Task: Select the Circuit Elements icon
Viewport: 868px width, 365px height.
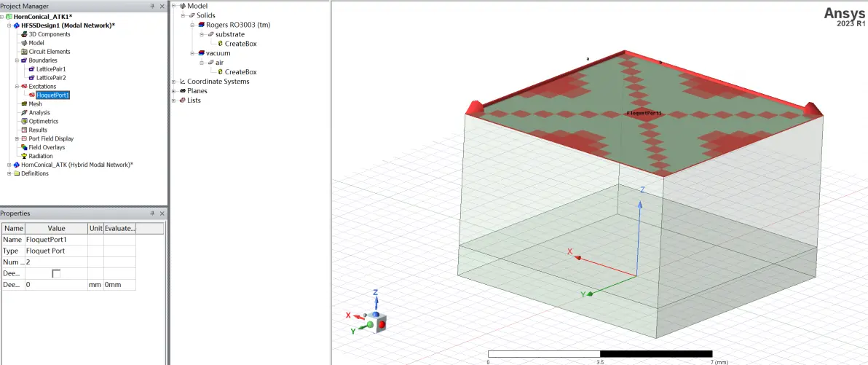Action: 24,52
